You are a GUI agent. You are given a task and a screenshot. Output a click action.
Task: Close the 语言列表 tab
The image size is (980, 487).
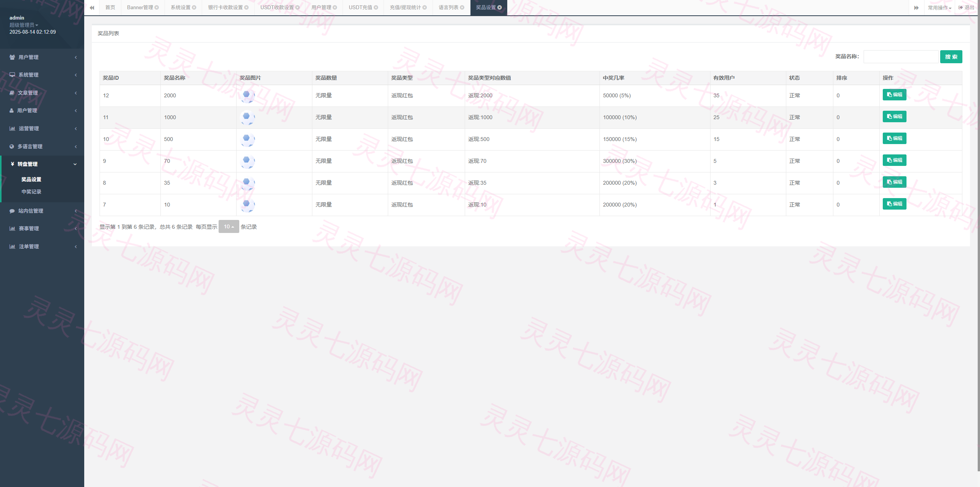(x=462, y=8)
